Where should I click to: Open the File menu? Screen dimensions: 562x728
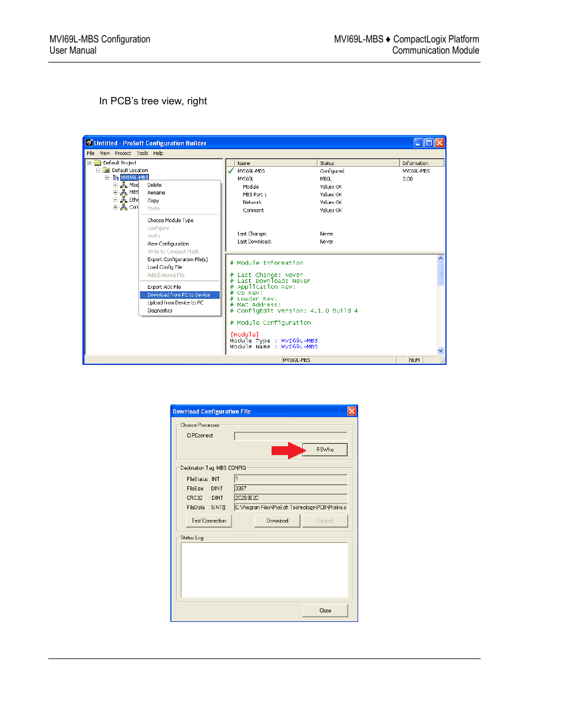coord(91,153)
